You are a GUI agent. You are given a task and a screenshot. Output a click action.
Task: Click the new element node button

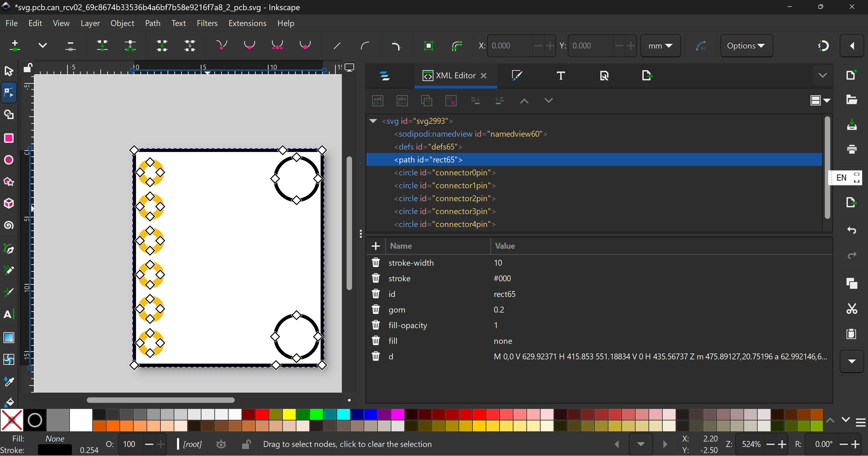point(378,100)
